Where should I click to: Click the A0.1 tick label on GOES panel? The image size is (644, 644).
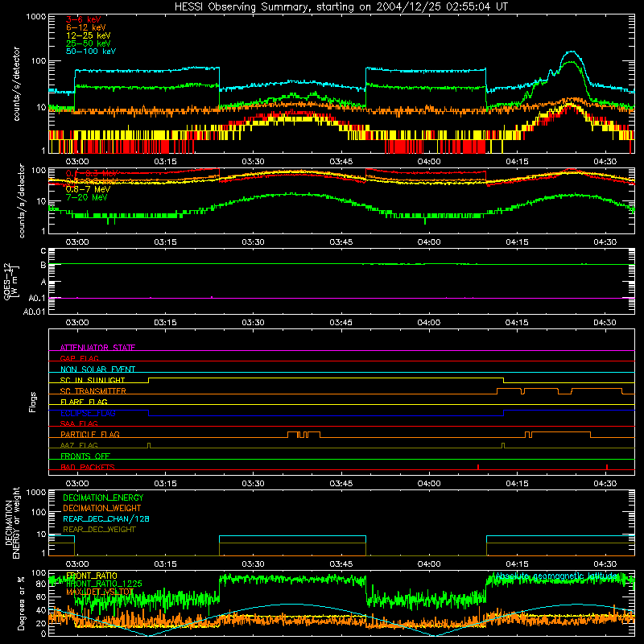[36, 298]
